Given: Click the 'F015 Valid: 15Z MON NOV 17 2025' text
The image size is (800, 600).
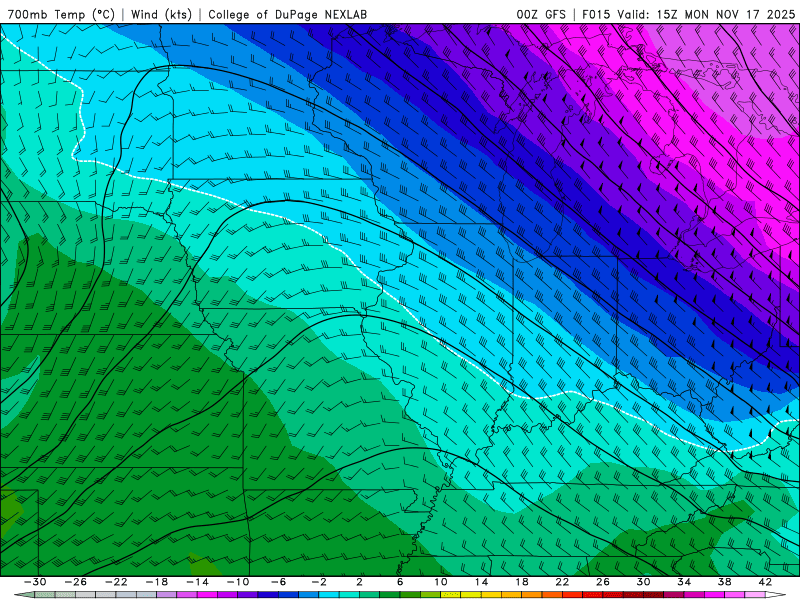Looking at the screenshot, I should 688,14.
